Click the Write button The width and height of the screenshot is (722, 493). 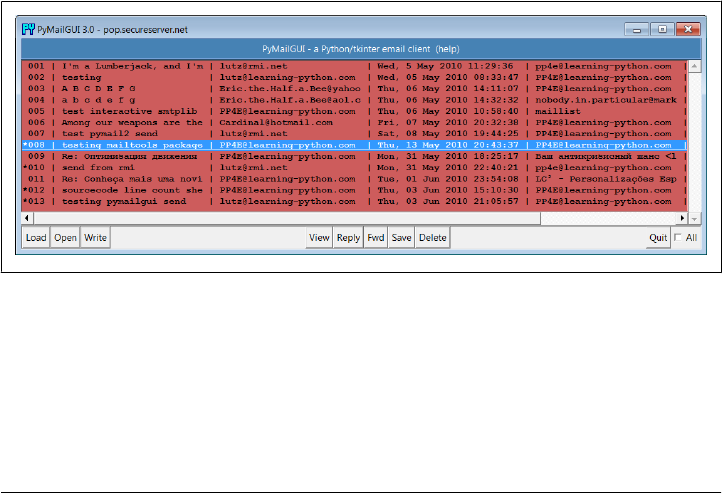click(95, 238)
